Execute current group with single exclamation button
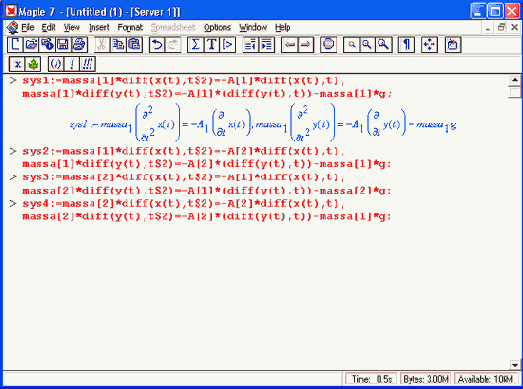This screenshot has height=389, width=523. tap(72, 64)
